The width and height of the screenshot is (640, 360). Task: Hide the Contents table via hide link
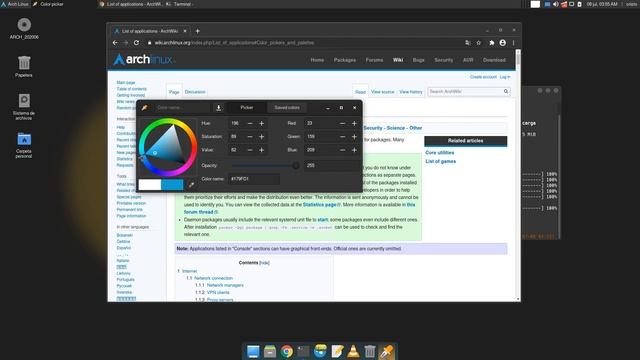click(264, 263)
